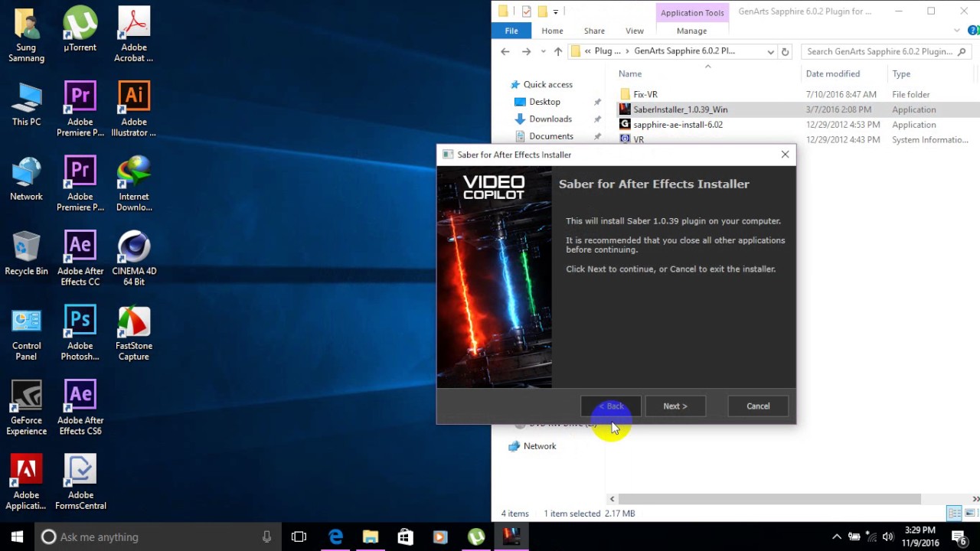980x551 pixels.
Task: Select the Control Panel desktop icon
Action: point(26,333)
